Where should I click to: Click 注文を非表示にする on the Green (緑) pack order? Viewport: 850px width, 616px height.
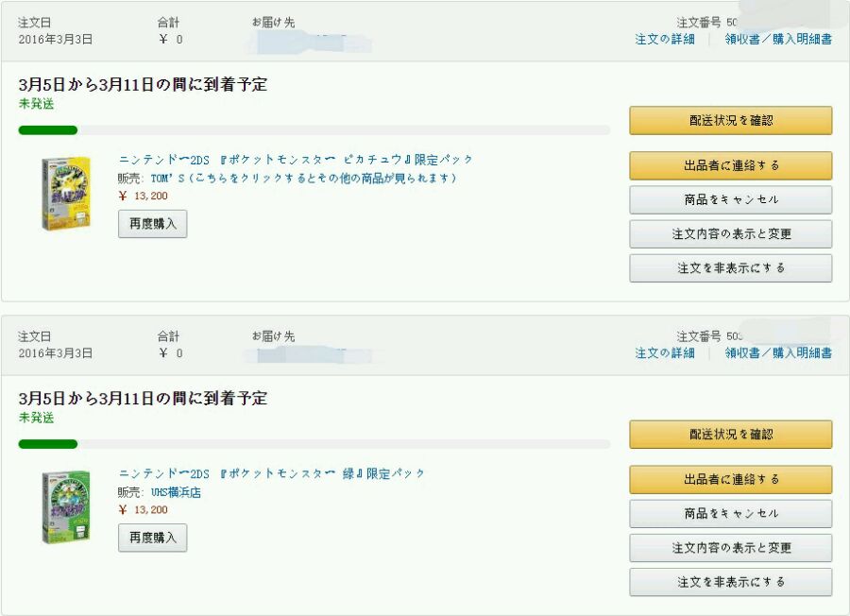pyautogui.click(x=730, y=582)
